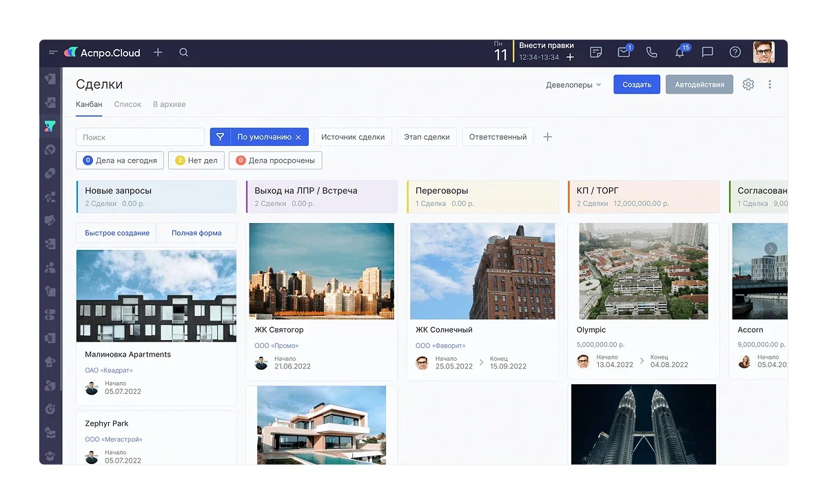Toggle the Дела просрочены filter
Image resolution: width=827 pixels, height=504 pixels.
tap(276, 160)
